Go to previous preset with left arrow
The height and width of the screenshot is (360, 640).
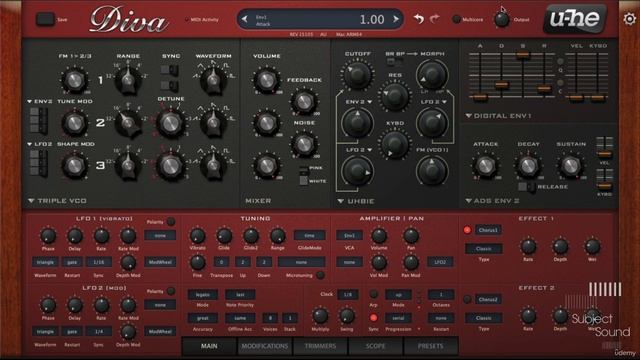point(244,19)
